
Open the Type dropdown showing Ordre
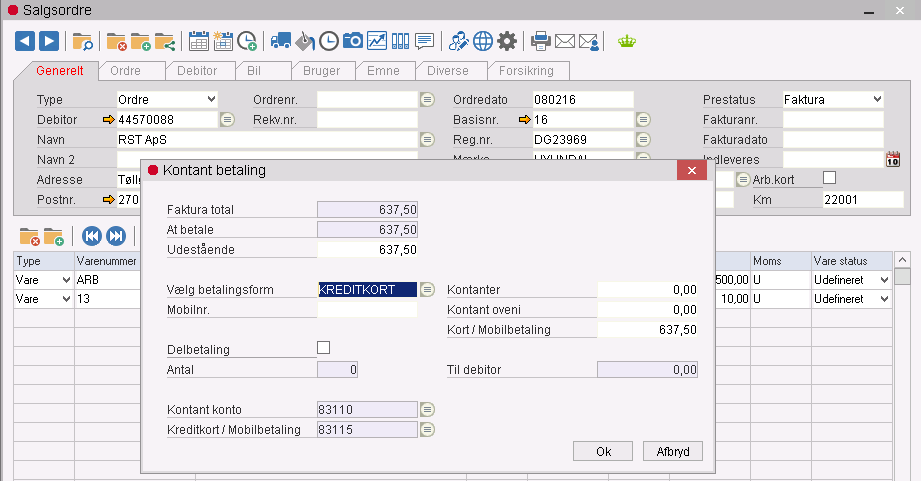pyautogui.click(x=167, y=99)
